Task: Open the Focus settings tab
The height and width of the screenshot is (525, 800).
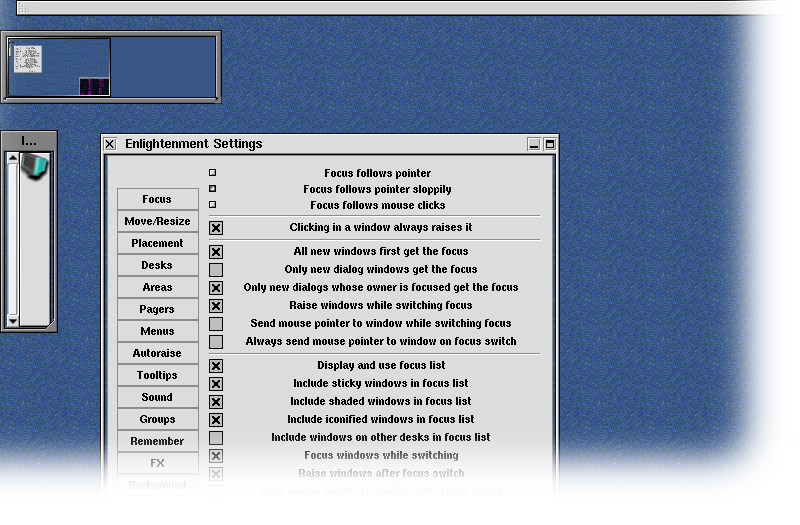Action: (x=157, y=199)
